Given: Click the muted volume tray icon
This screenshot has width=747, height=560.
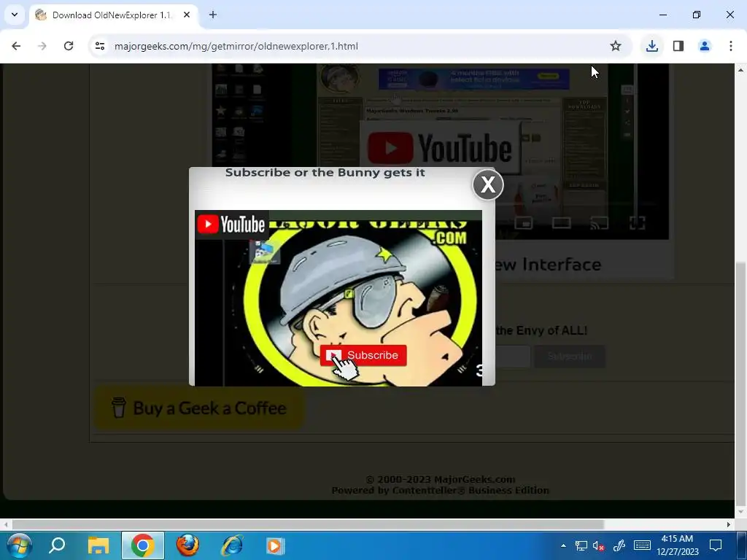Looking at the screenshot, I should pyautogui.click(x=599, y=545).
